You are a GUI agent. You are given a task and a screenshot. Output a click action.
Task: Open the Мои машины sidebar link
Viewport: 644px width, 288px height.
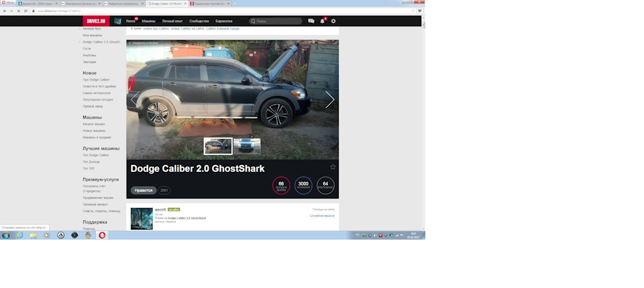click(x=93, y=36)
